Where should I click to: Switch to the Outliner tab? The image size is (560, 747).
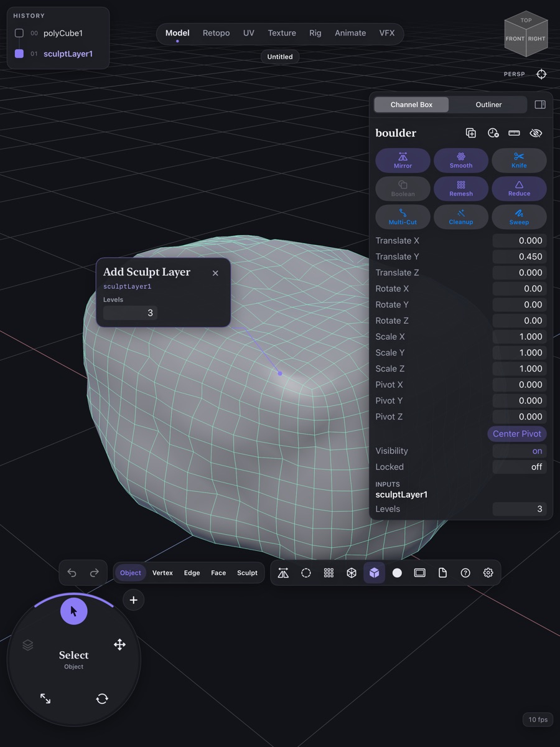[488, 105]
